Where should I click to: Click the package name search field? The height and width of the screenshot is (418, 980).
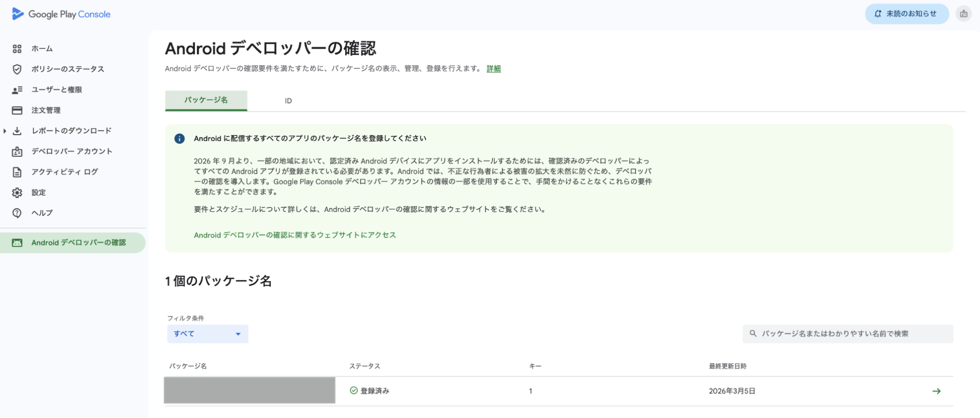tap(848, 334)
